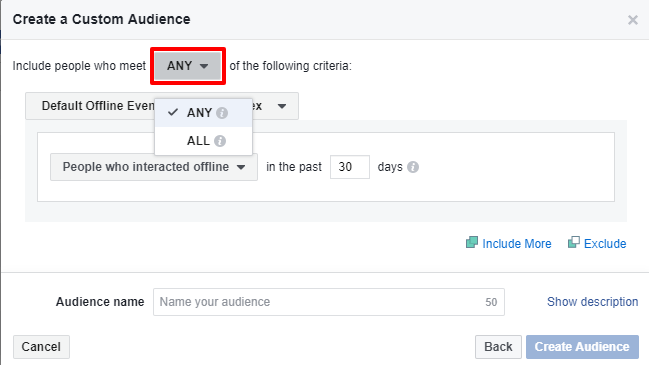Click the info icon after days
This screenshot has width=649, height=365.
413,167
